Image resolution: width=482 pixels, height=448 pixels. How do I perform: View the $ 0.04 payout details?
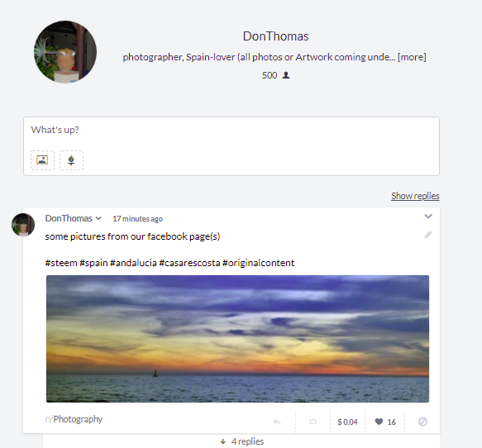click(348, 422)
